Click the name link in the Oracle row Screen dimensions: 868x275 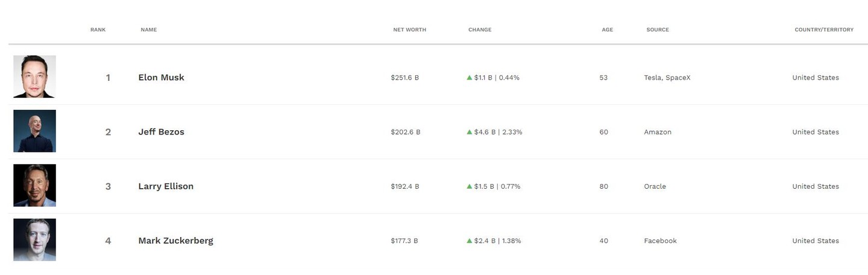(x=166, y=186)
